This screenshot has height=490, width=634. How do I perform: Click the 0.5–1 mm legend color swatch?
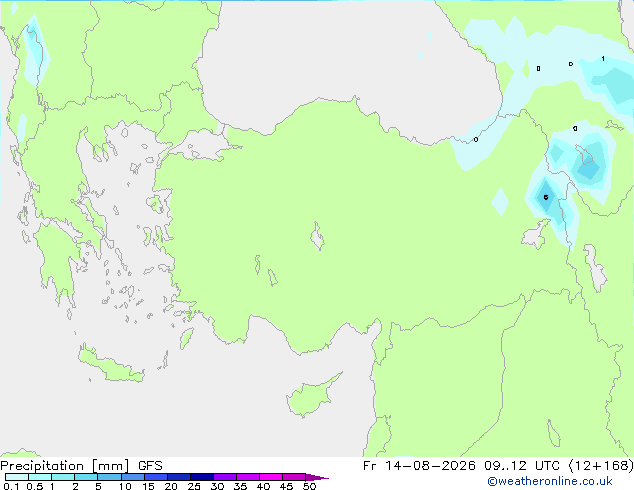40,477
